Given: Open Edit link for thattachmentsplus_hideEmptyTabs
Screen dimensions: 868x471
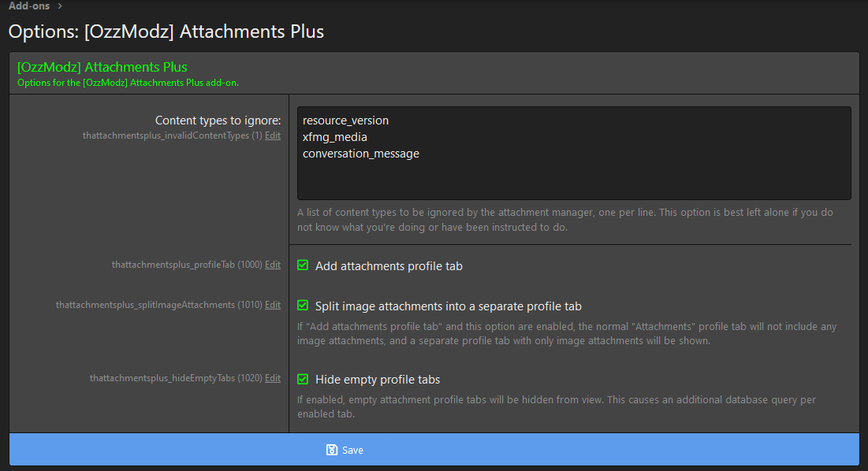Looking at the screenshot, I should coord(273,378).
